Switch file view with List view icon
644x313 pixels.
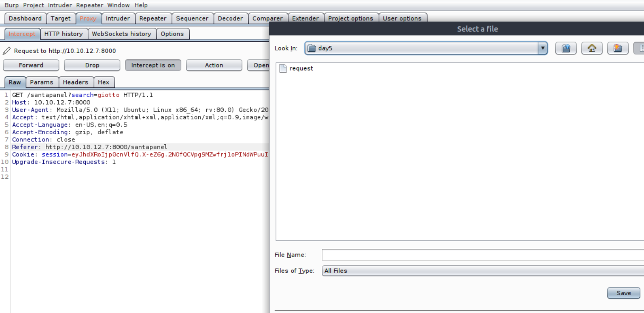(639, 48)
